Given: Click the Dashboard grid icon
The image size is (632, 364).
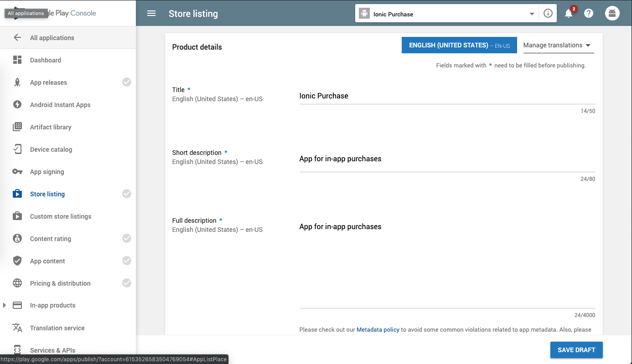Looking at the screenshot, I should coord(17,60).
